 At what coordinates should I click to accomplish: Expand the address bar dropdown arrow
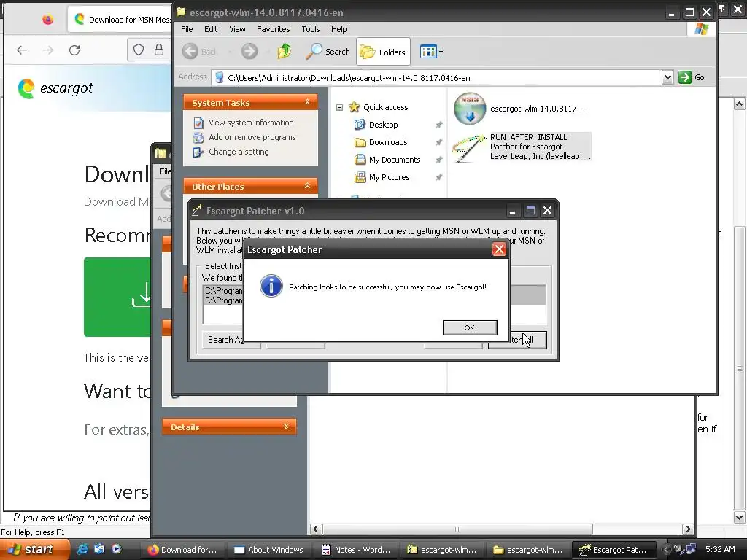pyautogui.click(x=667, y=77)
